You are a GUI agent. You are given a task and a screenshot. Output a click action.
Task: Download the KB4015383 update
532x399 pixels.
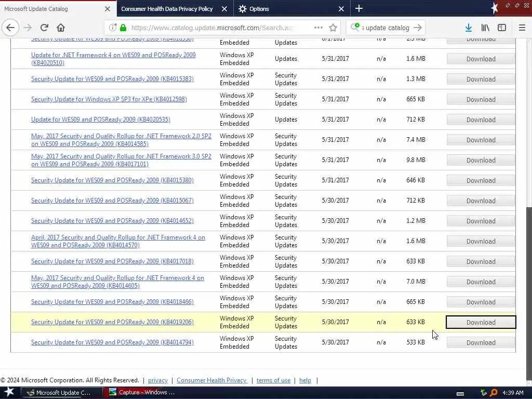coord(481,79)
